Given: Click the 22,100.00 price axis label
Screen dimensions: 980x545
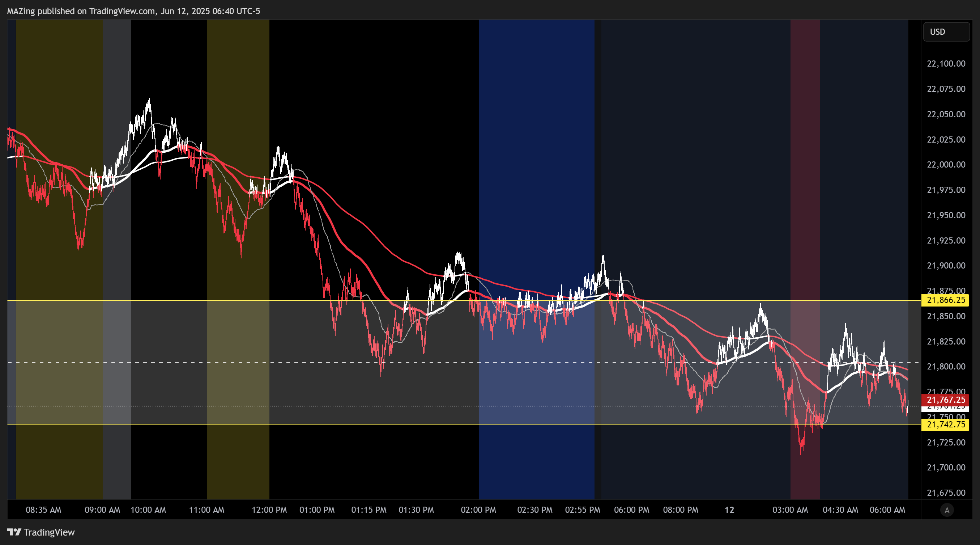Looking at the screenshot, I should (x=946, y=64).
